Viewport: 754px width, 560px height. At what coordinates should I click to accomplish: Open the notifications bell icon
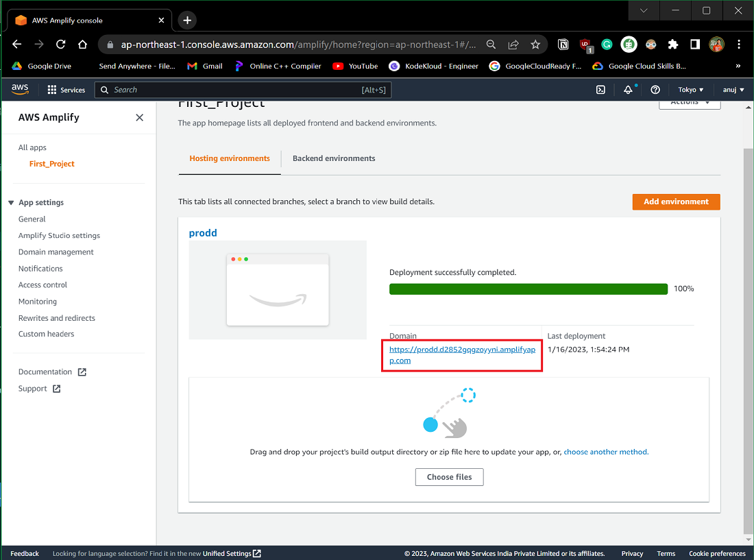[628, 90]
